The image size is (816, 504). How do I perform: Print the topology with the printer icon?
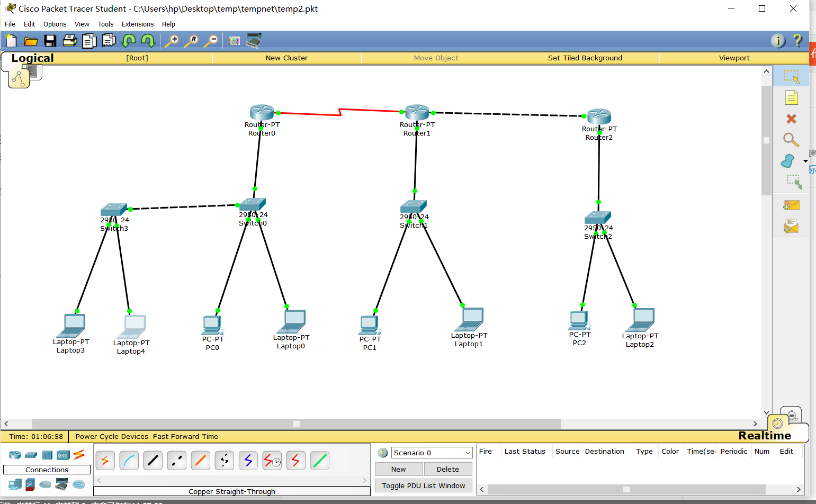[70, 41]
